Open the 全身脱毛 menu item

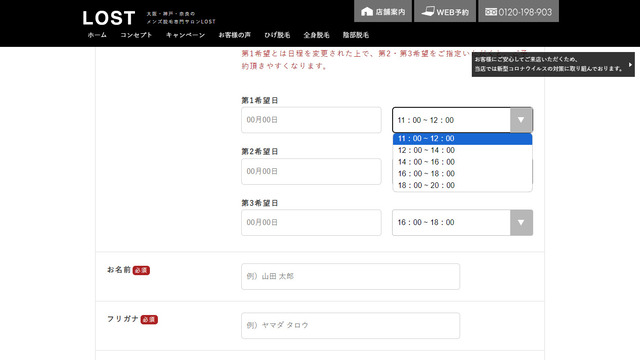(316, 35)
